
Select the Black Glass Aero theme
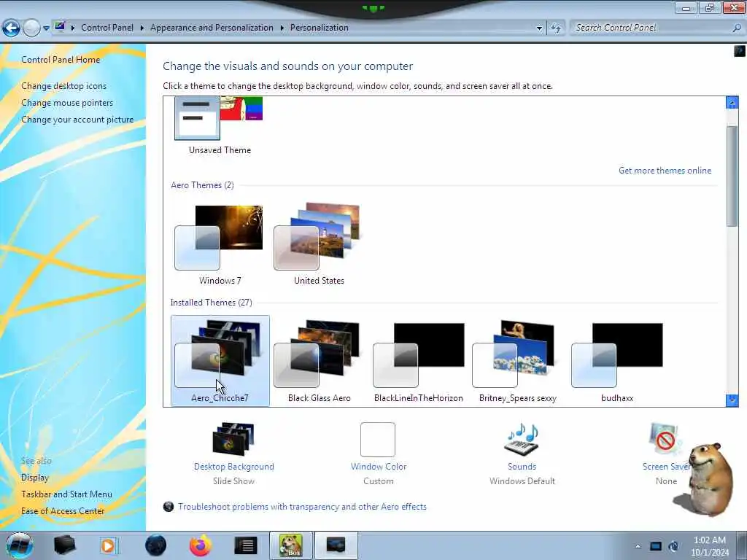319,360
